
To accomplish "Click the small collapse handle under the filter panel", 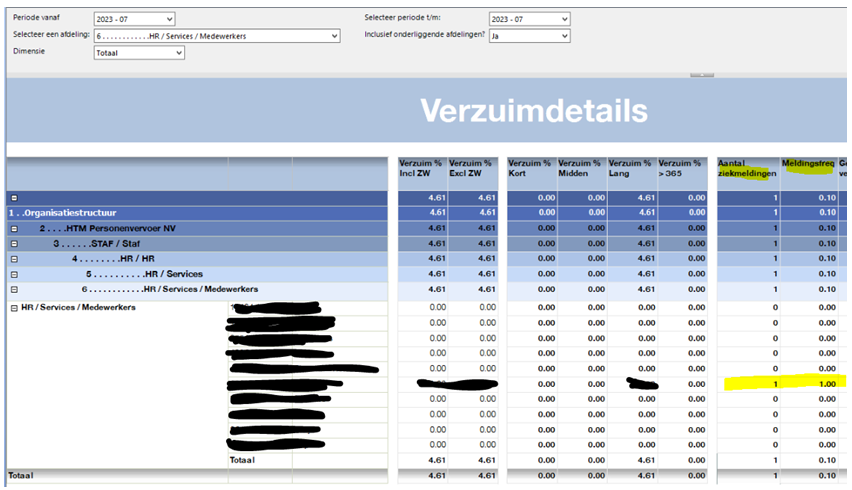I will [701, 75].
